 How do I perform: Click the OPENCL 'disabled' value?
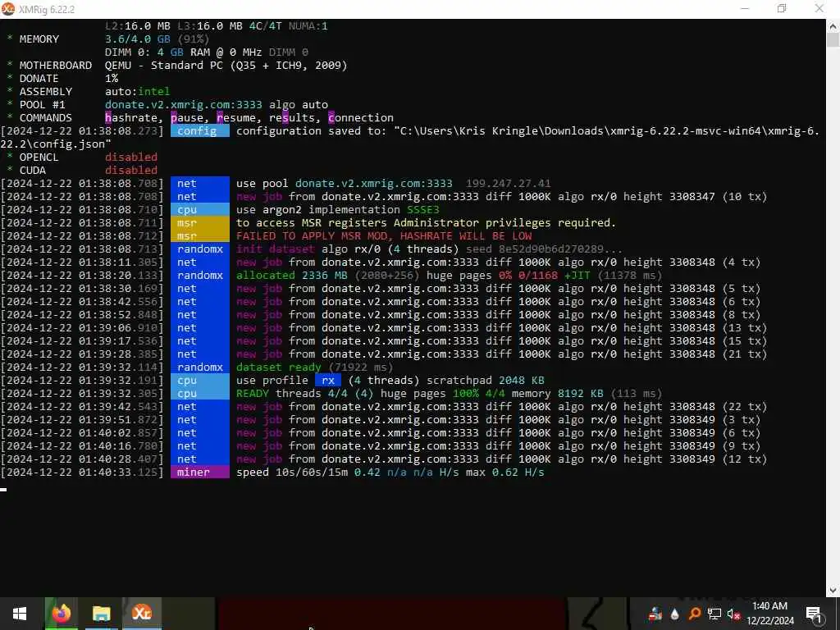131,157
